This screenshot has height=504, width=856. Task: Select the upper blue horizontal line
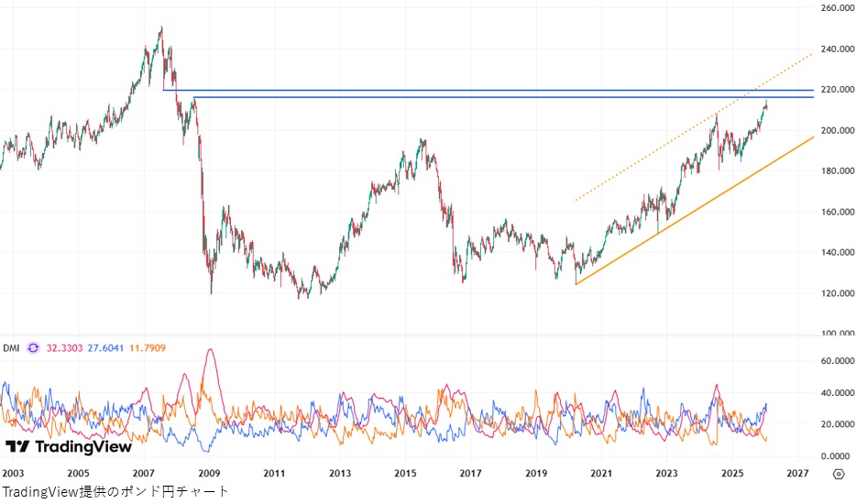tap(458, 90)
